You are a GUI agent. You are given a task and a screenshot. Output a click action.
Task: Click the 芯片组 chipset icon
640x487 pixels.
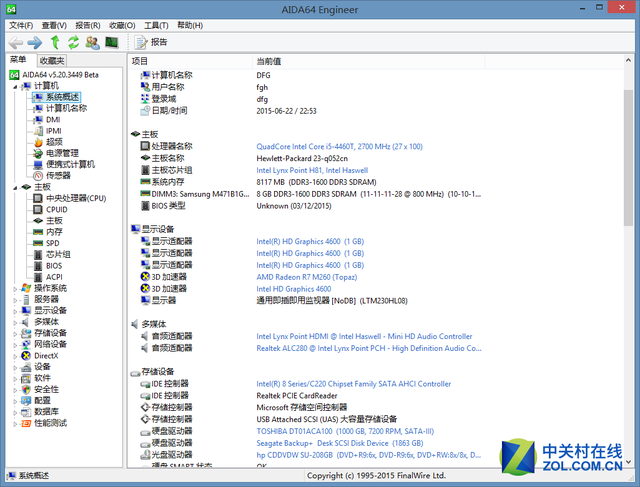pos(38,255)
